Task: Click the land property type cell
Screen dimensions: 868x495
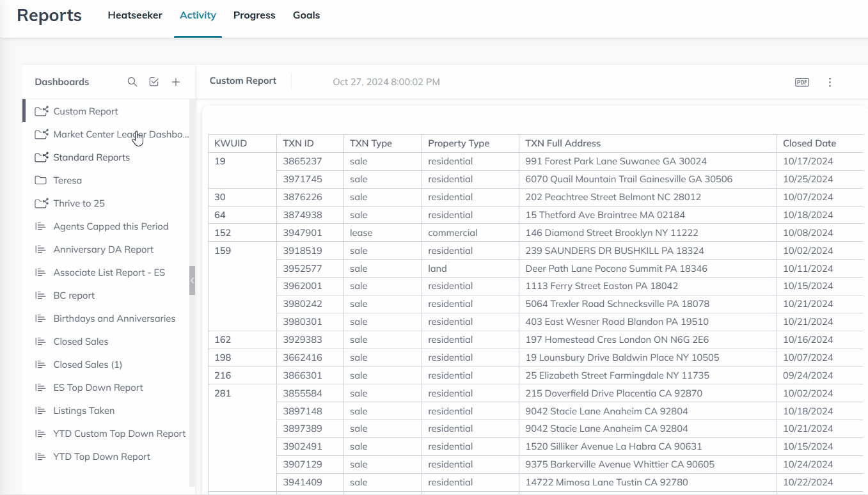Action: point(470,269)
